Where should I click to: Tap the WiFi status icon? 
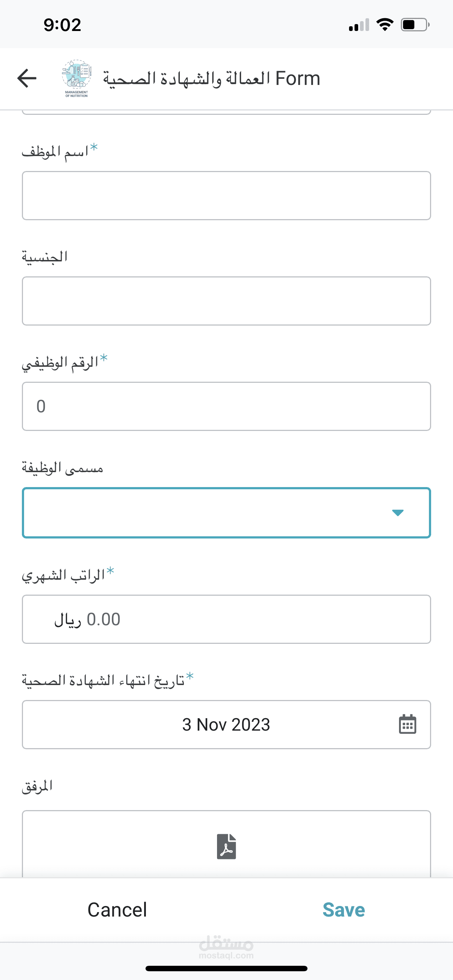(x=384, y=25)
